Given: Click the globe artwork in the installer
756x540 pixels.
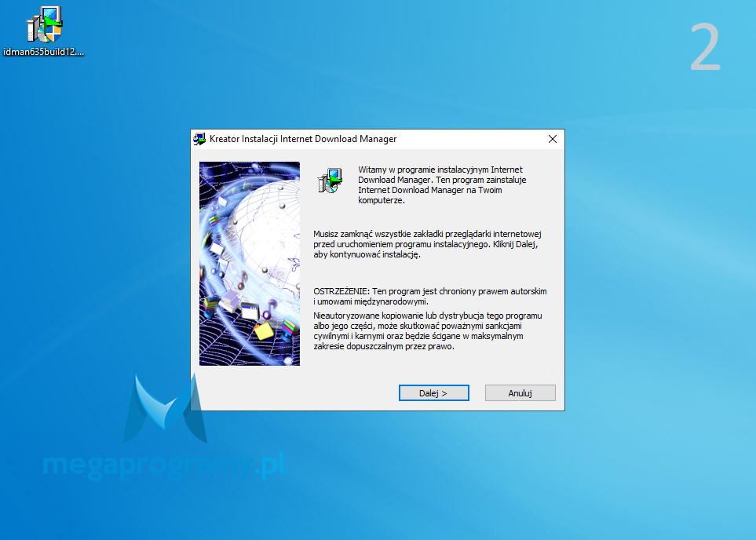Looking at the screenshot, I should point(250,264).
